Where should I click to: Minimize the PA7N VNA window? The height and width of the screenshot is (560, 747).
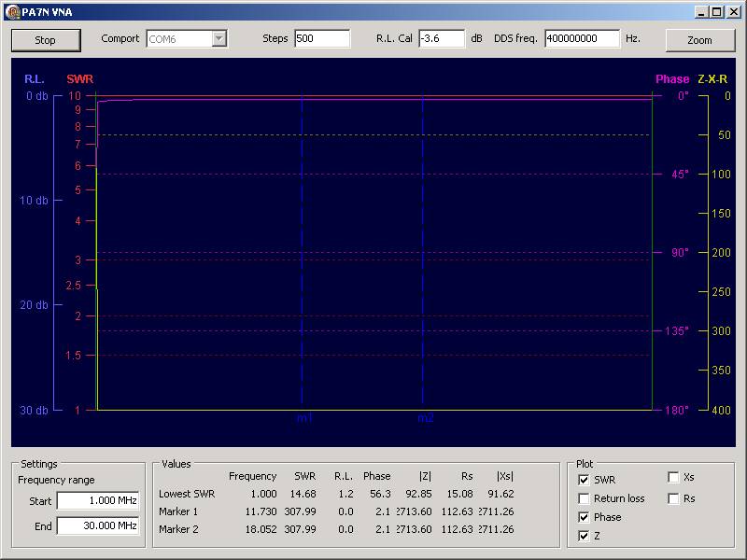702,11
